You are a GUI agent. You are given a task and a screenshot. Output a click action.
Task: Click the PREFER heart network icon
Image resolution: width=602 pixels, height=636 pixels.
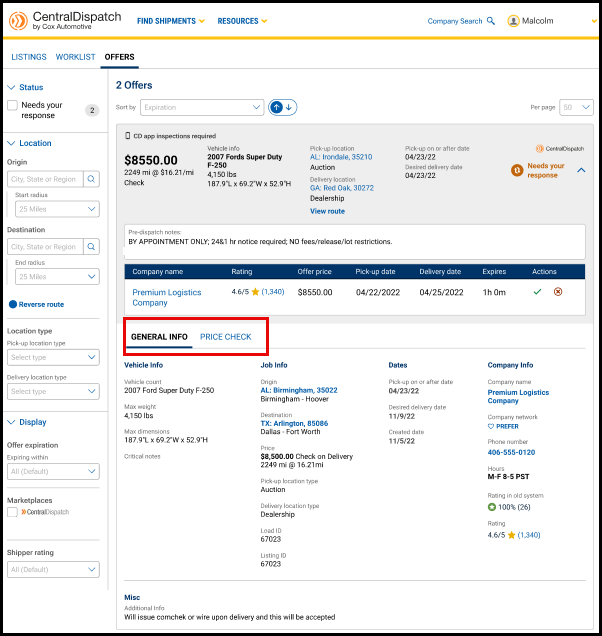[491, 426]
